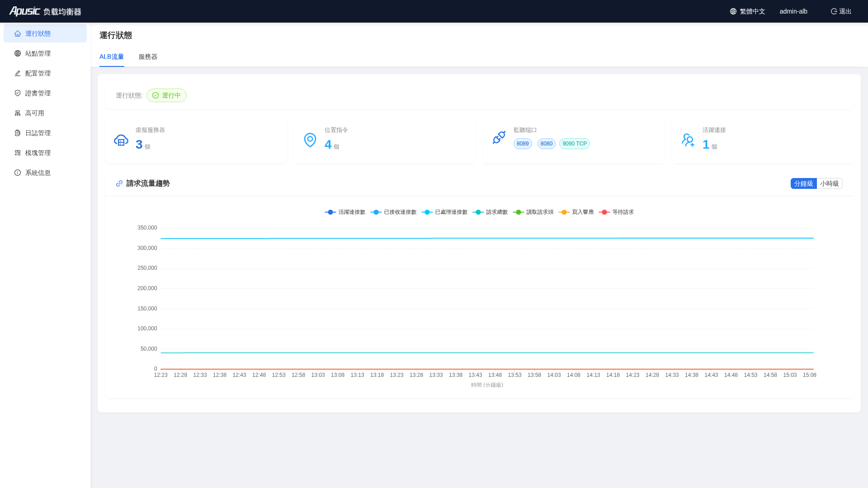Image resolution: width=868 pixels, height=488 pixels.
Task: Toggle 等待請求 legend series
Action: click(616, 212)
